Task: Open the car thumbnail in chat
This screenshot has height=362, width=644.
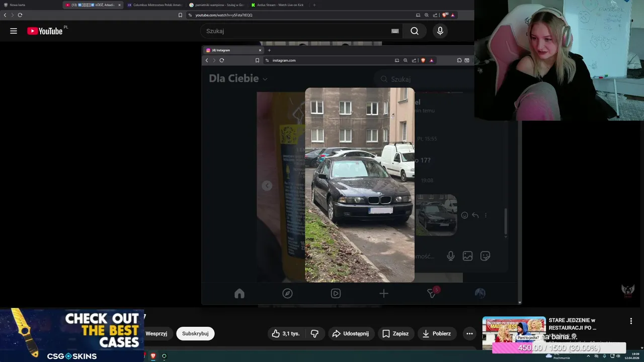Action: click(x=436, y=215)
